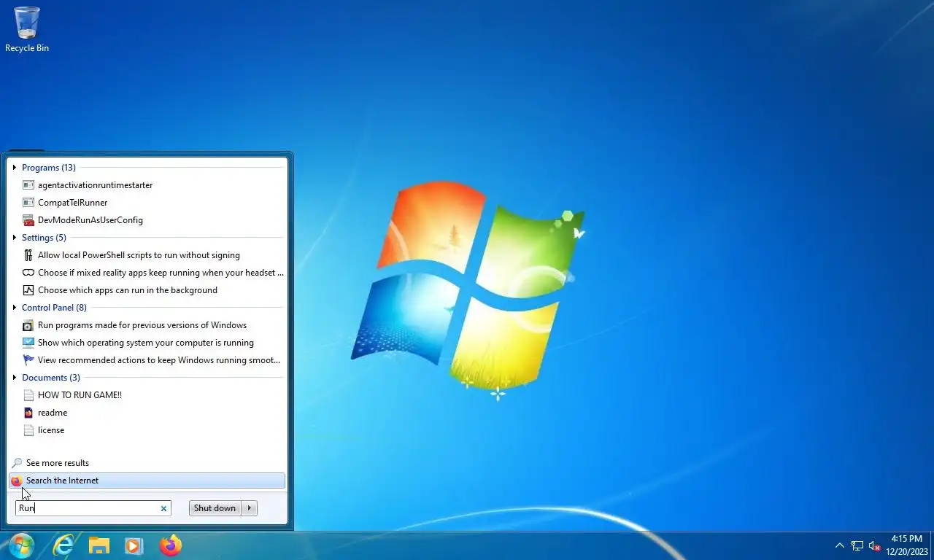Click the Windows Start orb
The width and height of the screenshot is (934, 560).
pyautogui.click(x=21, y=545)
